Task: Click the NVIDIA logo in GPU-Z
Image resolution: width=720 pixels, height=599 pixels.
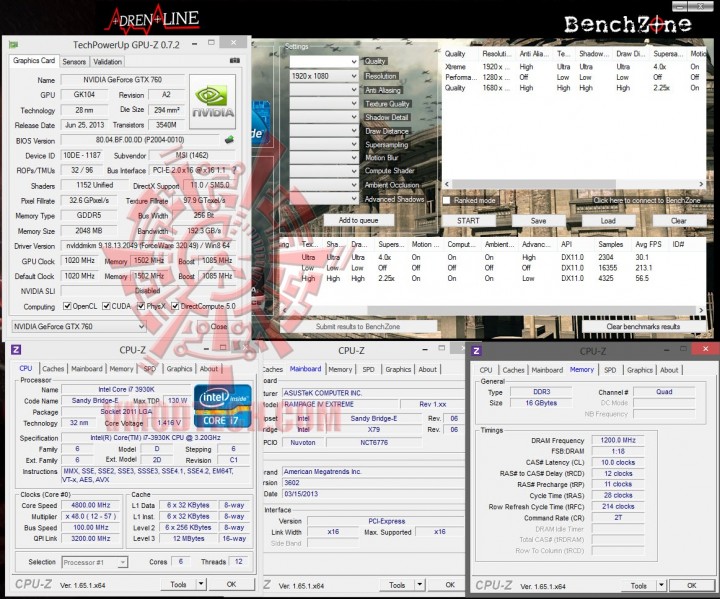Action: (x=212, y=102)
